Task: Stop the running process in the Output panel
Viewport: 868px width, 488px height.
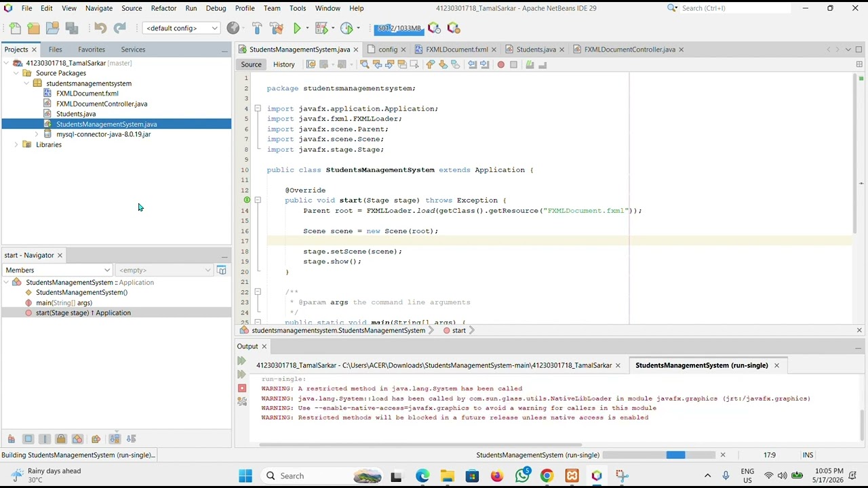Action: click(242, 388)
